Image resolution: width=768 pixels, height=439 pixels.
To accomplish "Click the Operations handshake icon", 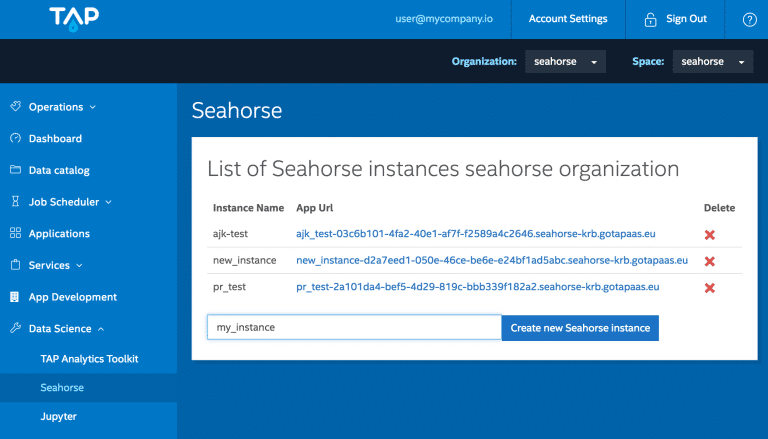I will 16,106.
